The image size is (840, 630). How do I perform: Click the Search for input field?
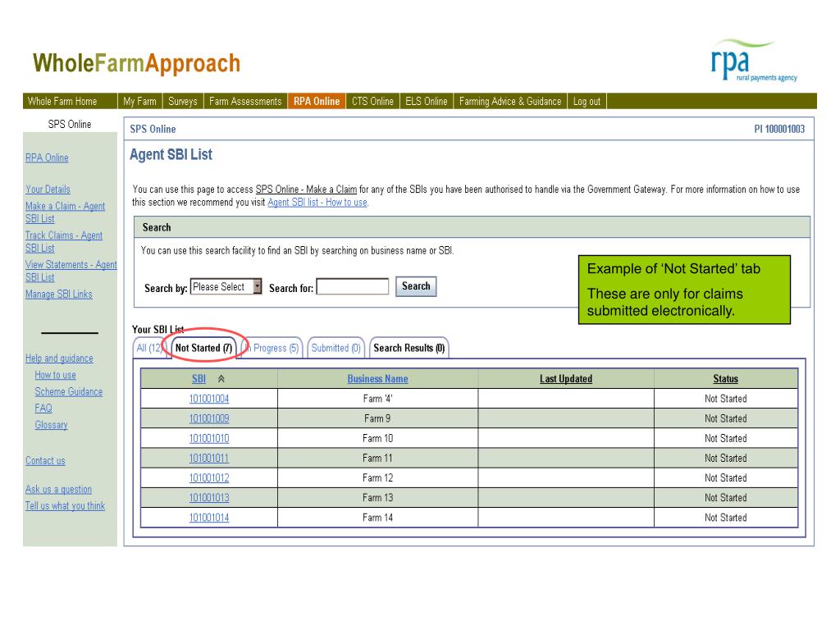[353, 286]
